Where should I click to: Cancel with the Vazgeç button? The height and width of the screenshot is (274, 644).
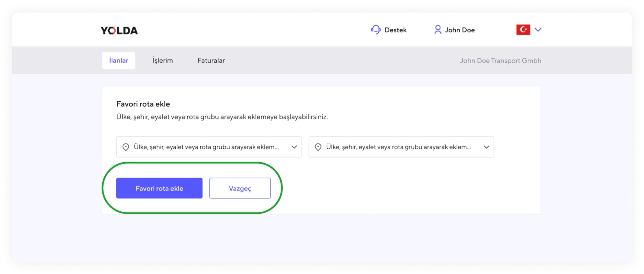click(x=240, y=188)
